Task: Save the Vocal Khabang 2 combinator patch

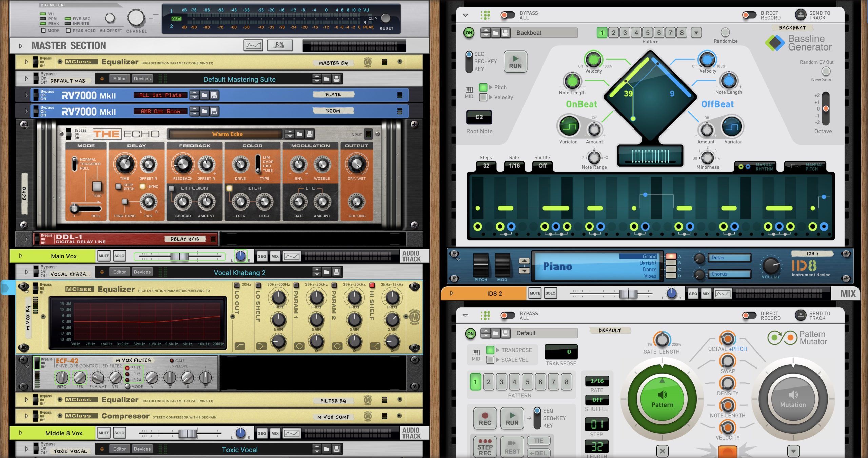Action: [336, 272]
